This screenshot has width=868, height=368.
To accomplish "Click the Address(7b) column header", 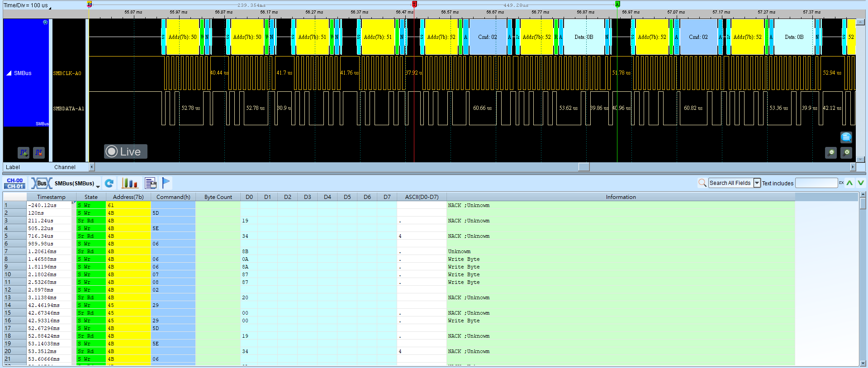I will click(x=128, y=197).
